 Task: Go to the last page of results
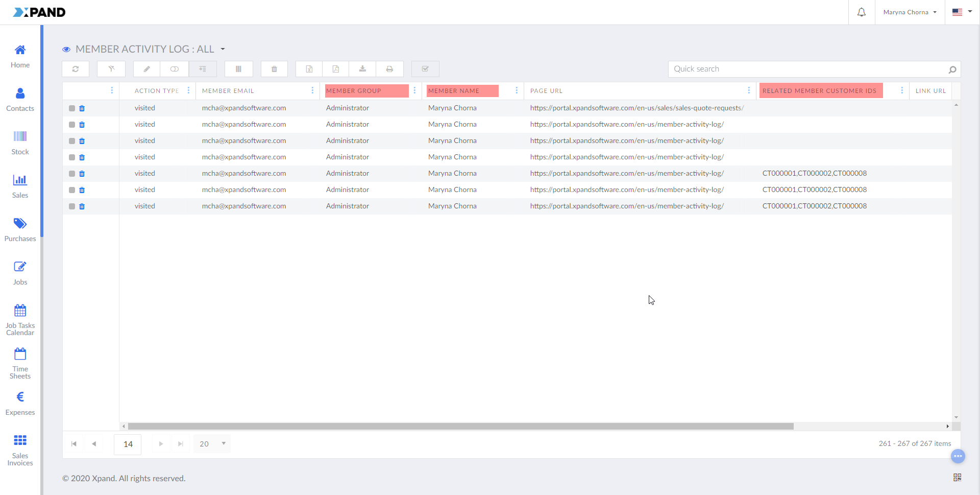coord(180,444)
